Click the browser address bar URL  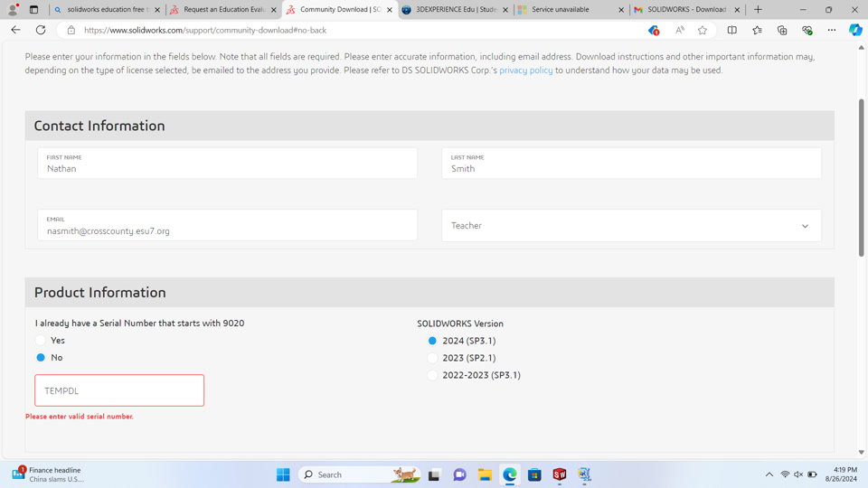click(205, 30)
